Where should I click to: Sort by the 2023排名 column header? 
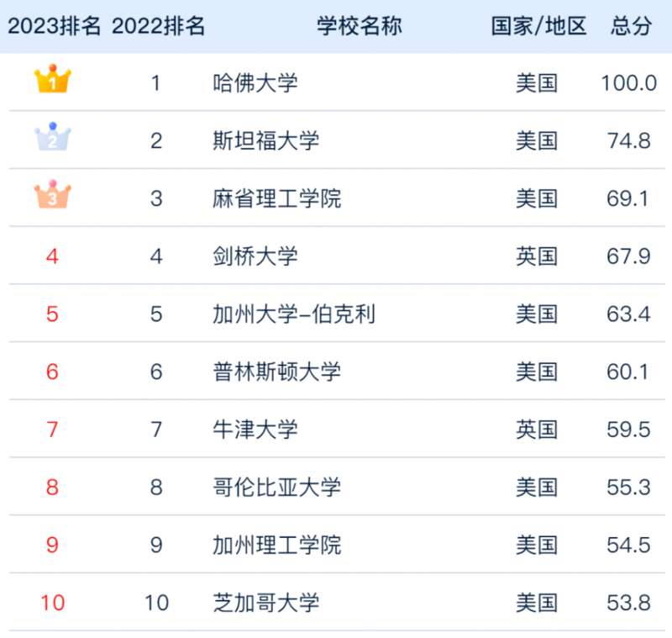tap(54, 26)
